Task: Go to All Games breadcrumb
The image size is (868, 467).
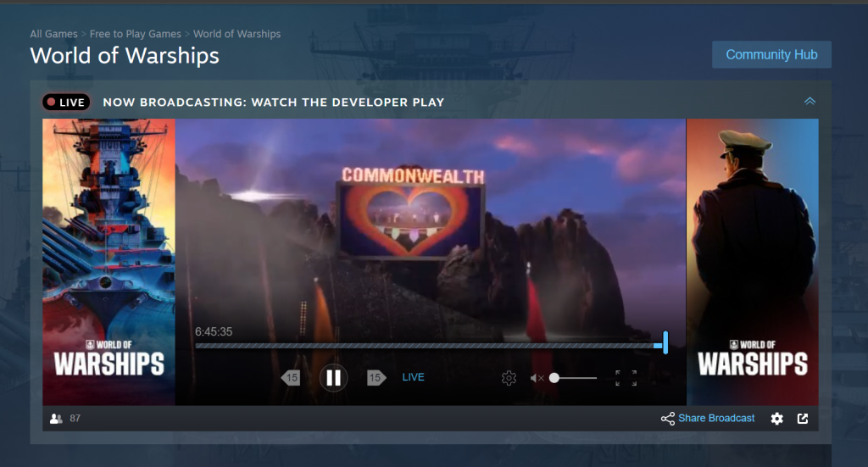Action: click(x=53, y=34)
